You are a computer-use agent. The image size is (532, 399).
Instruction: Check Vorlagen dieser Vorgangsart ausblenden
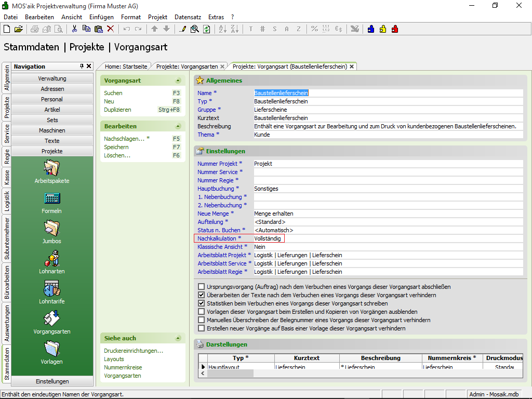point(202,312)
